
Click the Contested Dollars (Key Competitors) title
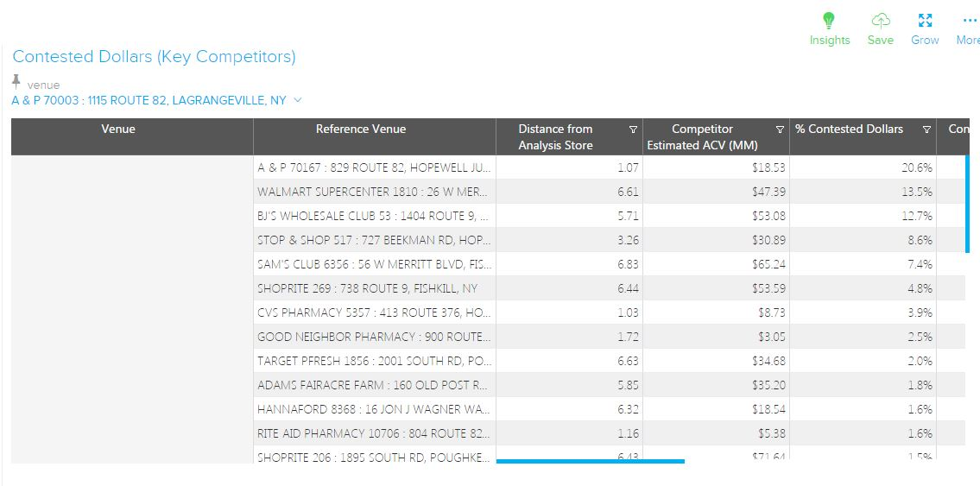(x=154, y=57)
